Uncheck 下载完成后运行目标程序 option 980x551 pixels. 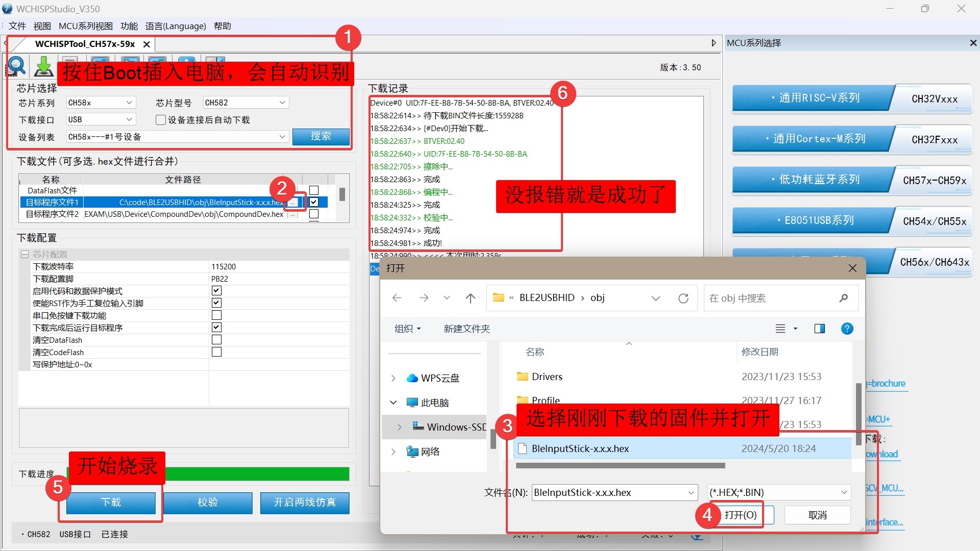216,328
